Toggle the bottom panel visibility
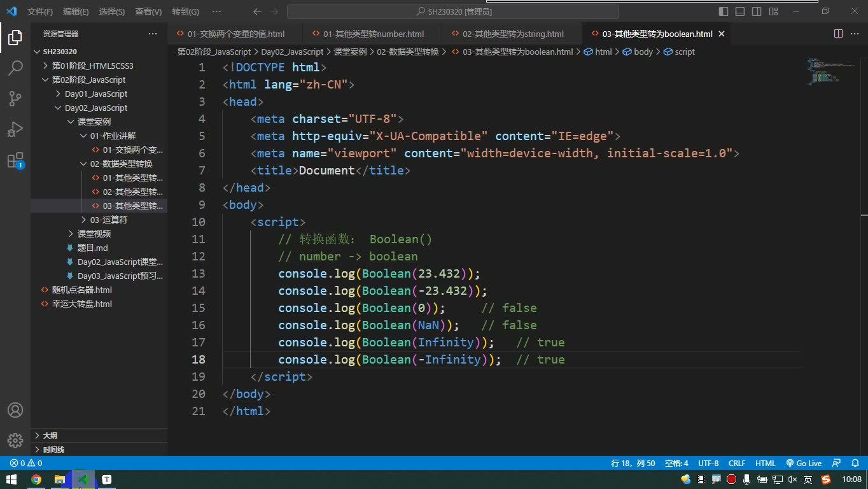 tap(740, 11)
